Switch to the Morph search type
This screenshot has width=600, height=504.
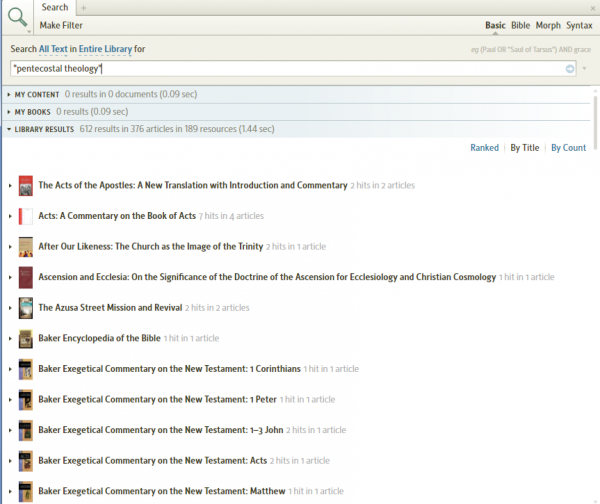(547, 24)
